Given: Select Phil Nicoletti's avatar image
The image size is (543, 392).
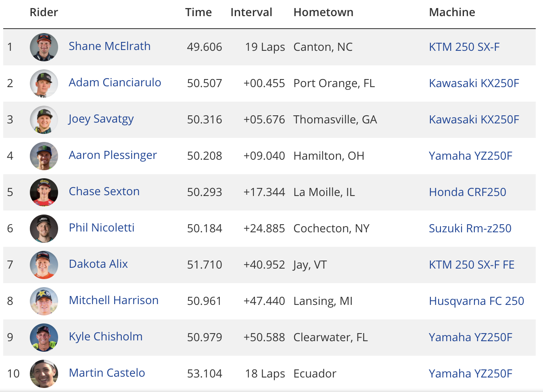Looking at the screenshot, I should click(x=44, y=229).
